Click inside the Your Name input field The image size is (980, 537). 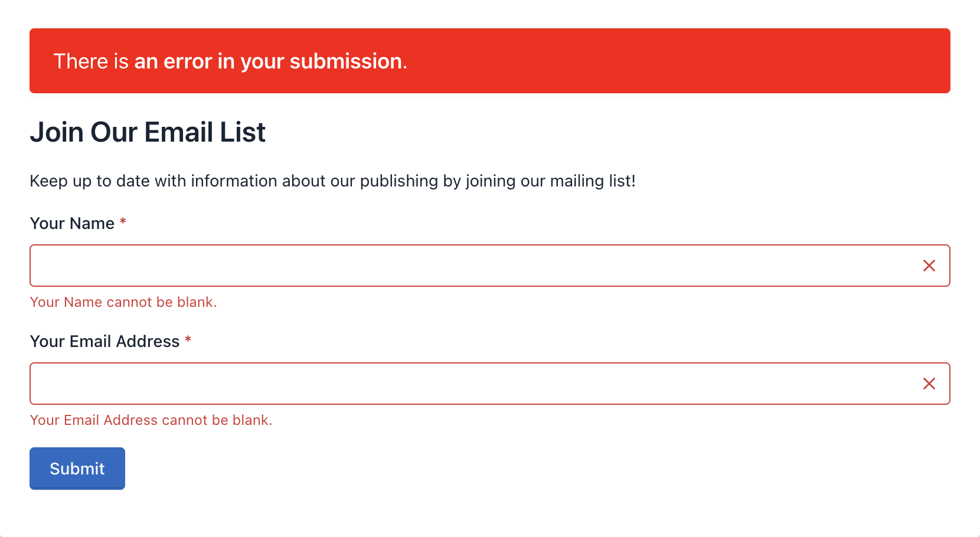coord(413,266)
